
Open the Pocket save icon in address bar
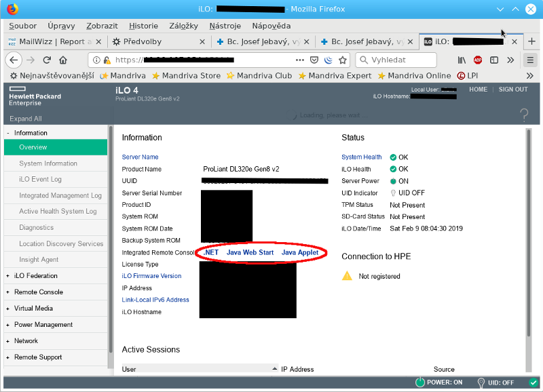point(314,60)
